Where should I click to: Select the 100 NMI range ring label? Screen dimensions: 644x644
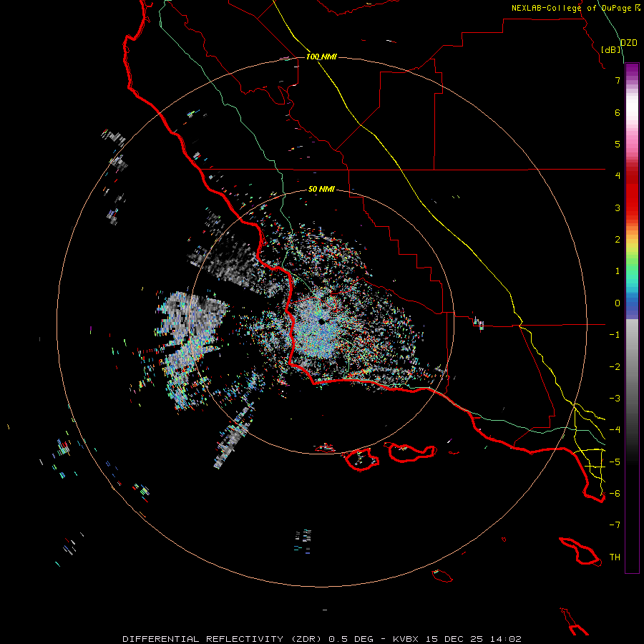[x=321, y=57]
